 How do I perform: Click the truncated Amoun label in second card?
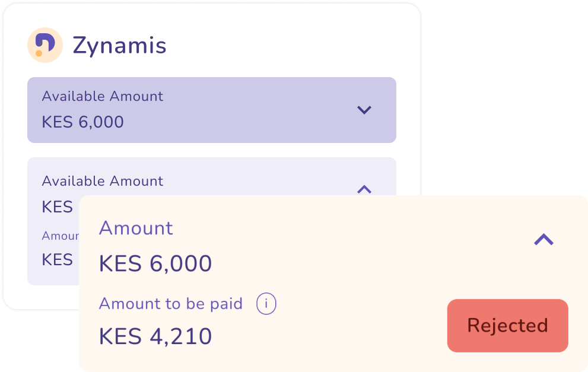tap(60, 236)
